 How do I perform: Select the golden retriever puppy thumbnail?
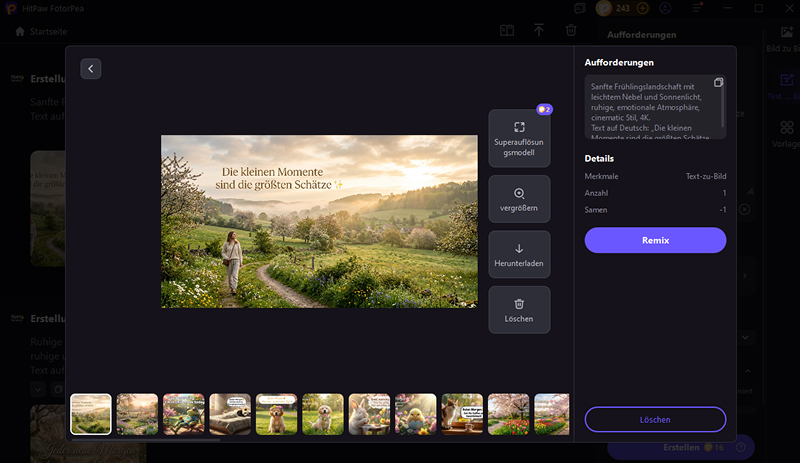pos(277,413)
